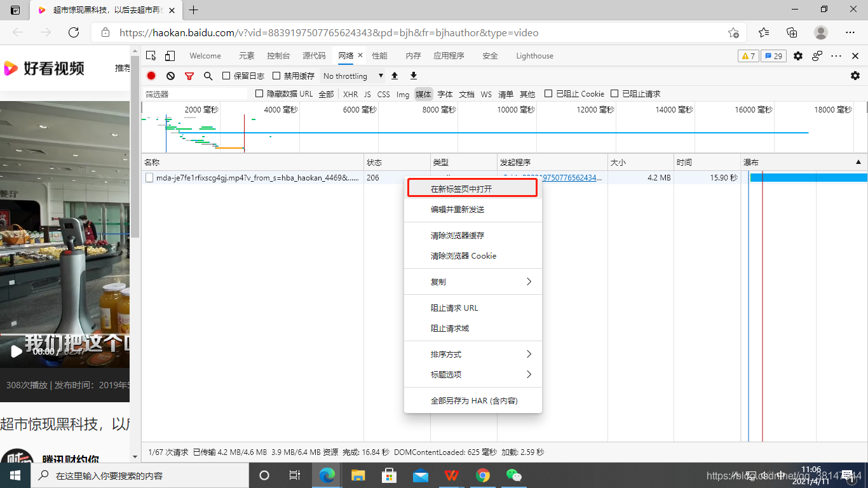The height and width of the screenshot is (488, 868).
Task: Expand the 排序方式 submenu
Action: (x=473, y=354)
